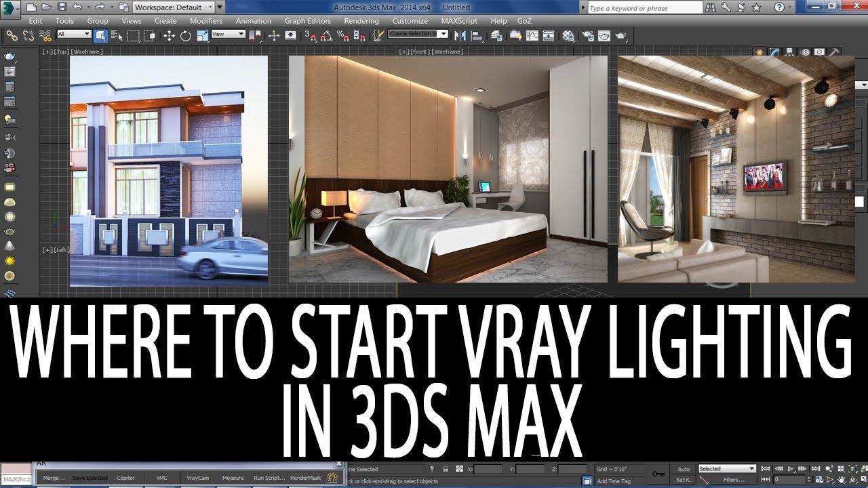
Task: Toggle Window/Crossing selection mode
Action: (150, 35)
